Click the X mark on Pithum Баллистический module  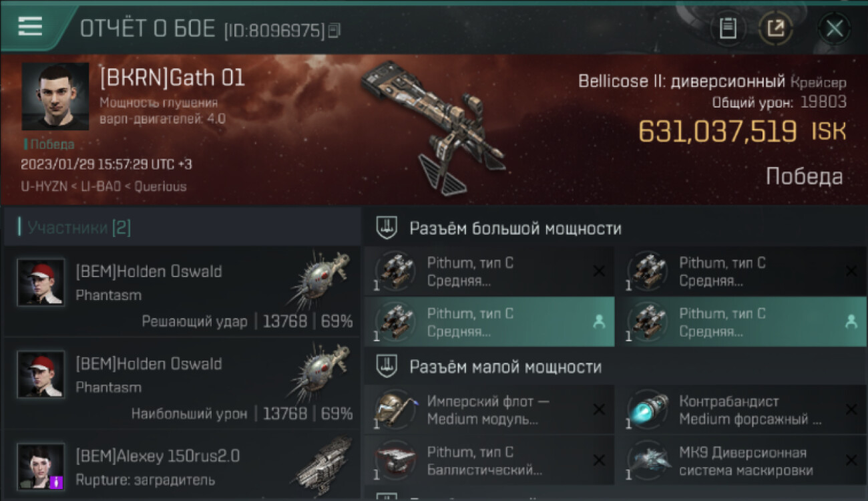tap(599, 460)
